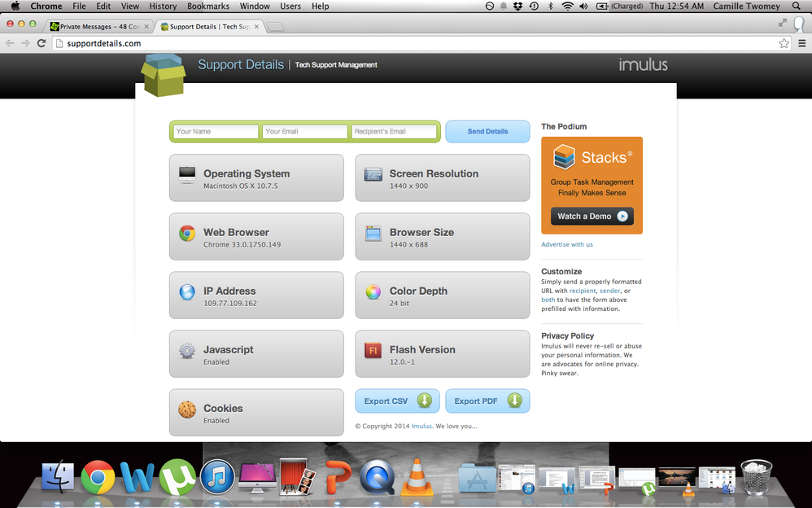Follow the Advertise with us link
This screenshot has height=508, width=812.
coord(567,243)
